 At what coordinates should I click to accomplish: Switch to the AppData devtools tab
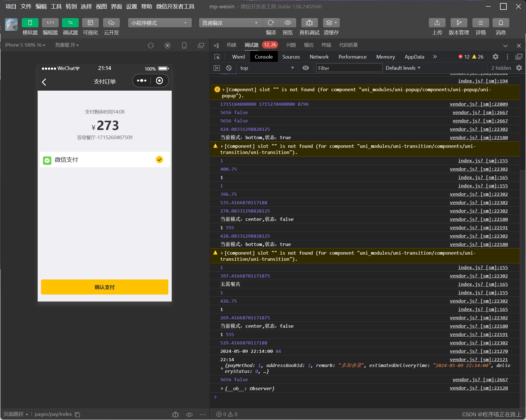pos(414,57)
